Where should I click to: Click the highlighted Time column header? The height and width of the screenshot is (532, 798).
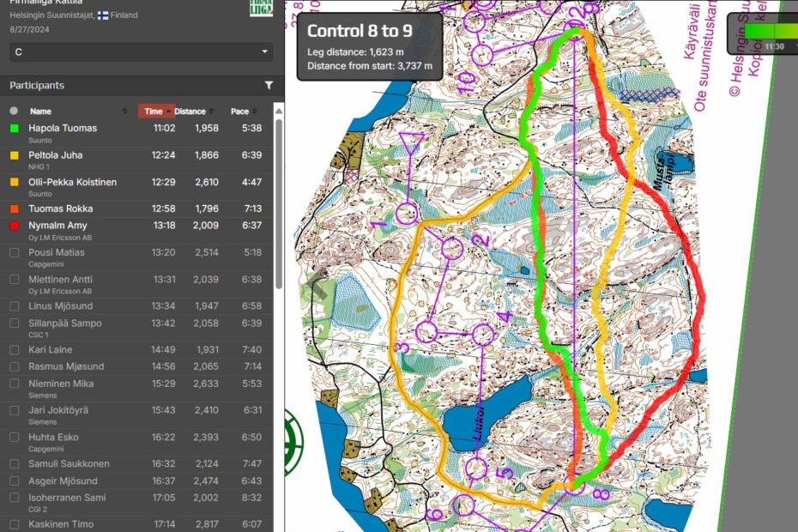point(153,112)
